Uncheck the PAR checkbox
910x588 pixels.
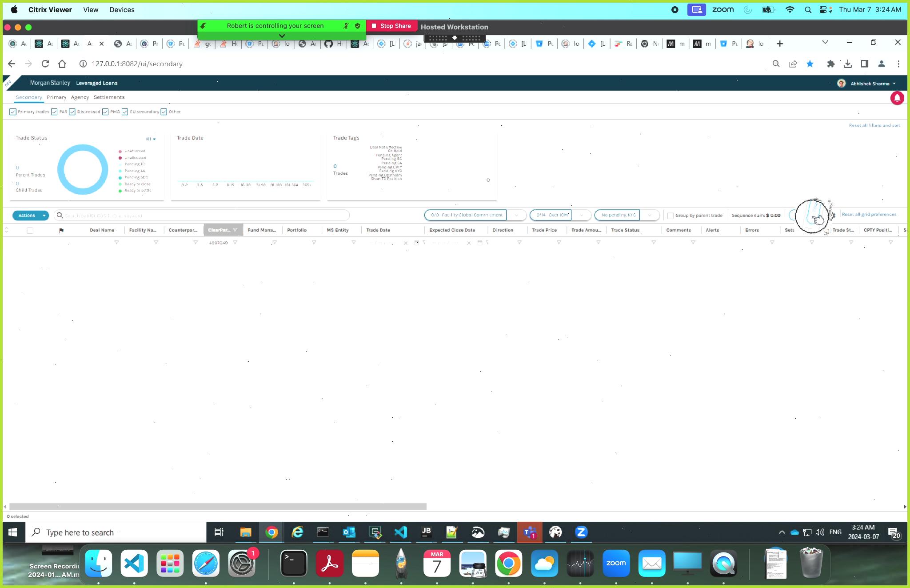coord(54,112)
